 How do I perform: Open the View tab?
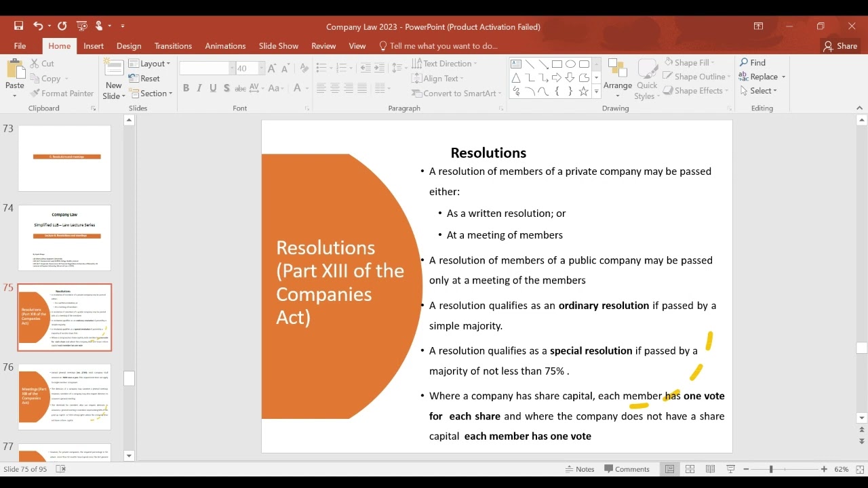click(x=357, y=46)
